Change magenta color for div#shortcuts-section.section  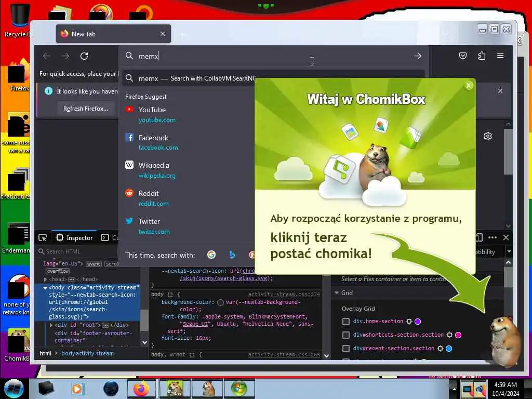pos(458,335)
